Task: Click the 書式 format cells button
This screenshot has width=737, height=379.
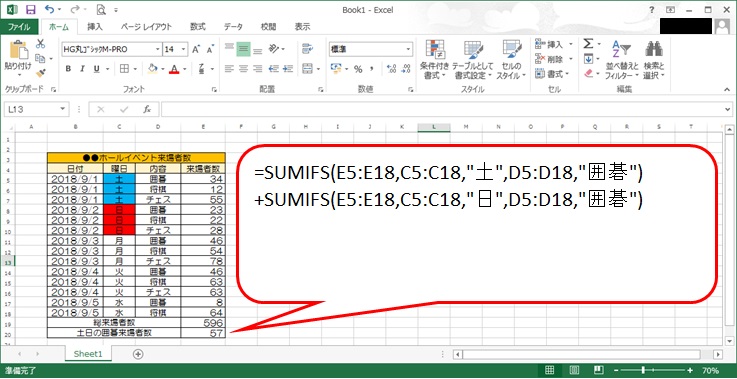Action: (x=550, y=73)
